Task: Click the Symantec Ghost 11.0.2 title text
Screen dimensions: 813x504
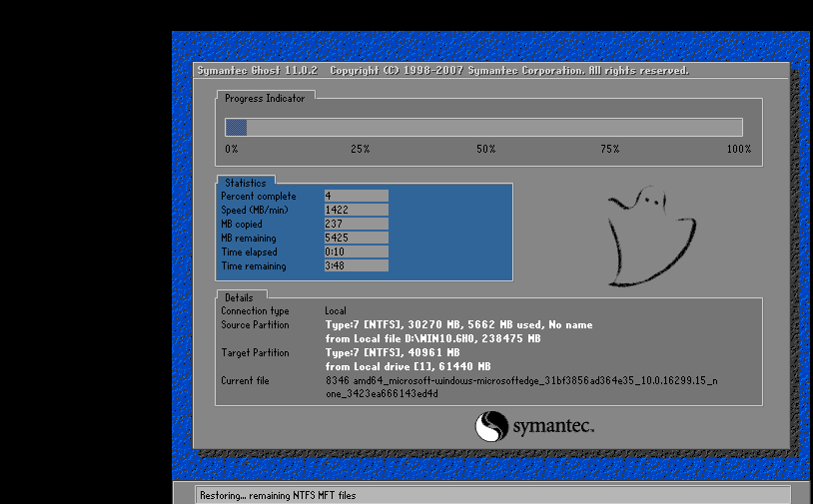Action: click(x=257, y=71)
